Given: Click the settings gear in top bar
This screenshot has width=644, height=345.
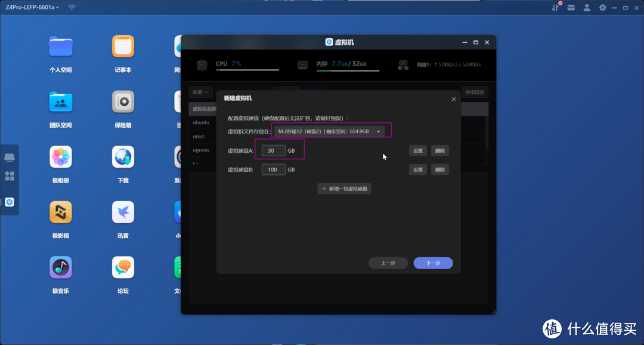Looking at the screenshot, I should (602, 7).
